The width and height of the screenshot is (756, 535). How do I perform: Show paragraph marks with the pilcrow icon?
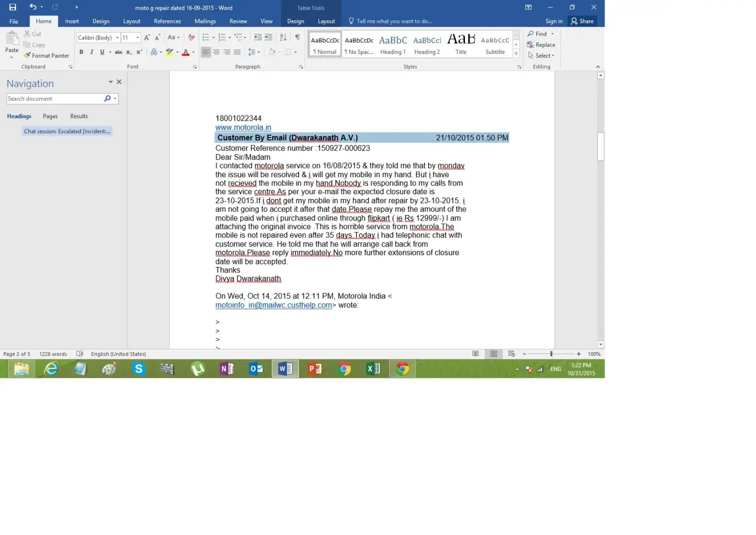pos(297,37)
